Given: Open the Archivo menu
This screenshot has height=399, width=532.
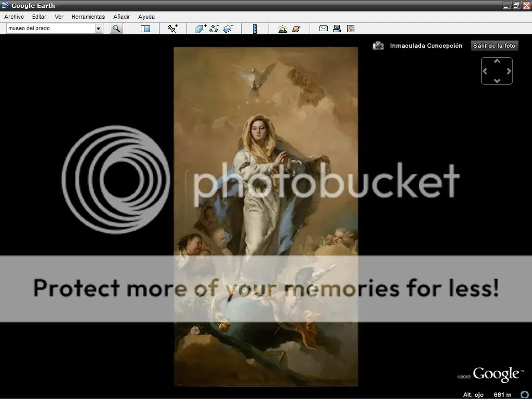Looking at the screenshot, I should (x=14, y=17).
